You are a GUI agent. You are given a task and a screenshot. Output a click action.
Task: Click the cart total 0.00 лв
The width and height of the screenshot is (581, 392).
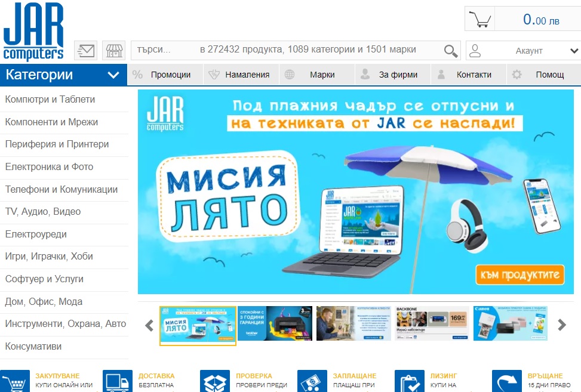coord(541,20)
